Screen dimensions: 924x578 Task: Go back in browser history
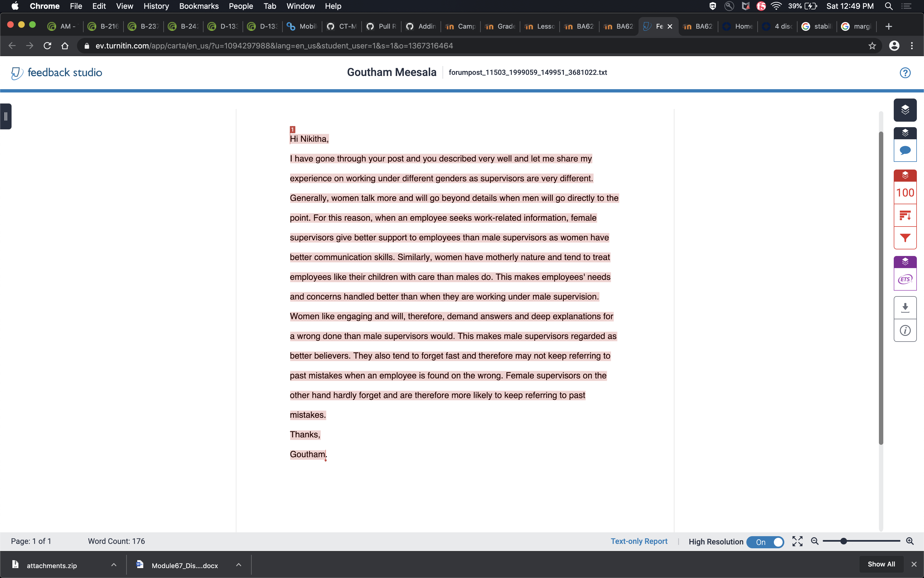pos(12,46)
